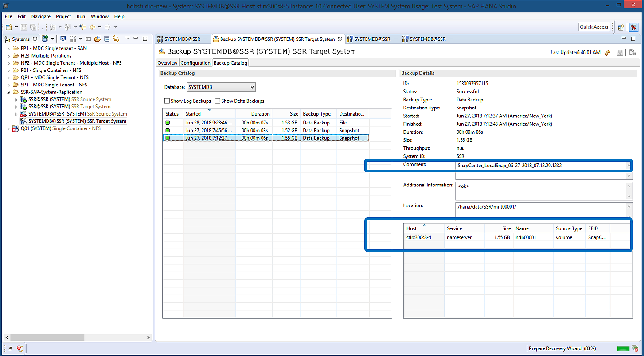Select the SAP HANA Administration perspective icon
The height and width of the screenshot is (356, 644).
point(633,27)
